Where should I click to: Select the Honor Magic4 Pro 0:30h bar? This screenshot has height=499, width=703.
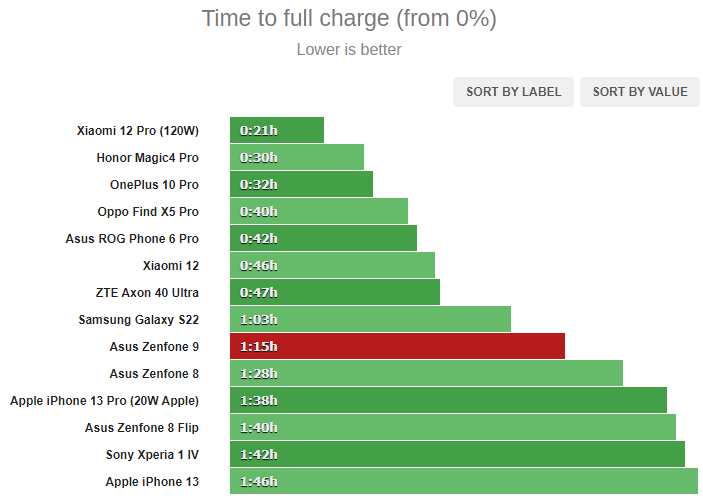297,157
